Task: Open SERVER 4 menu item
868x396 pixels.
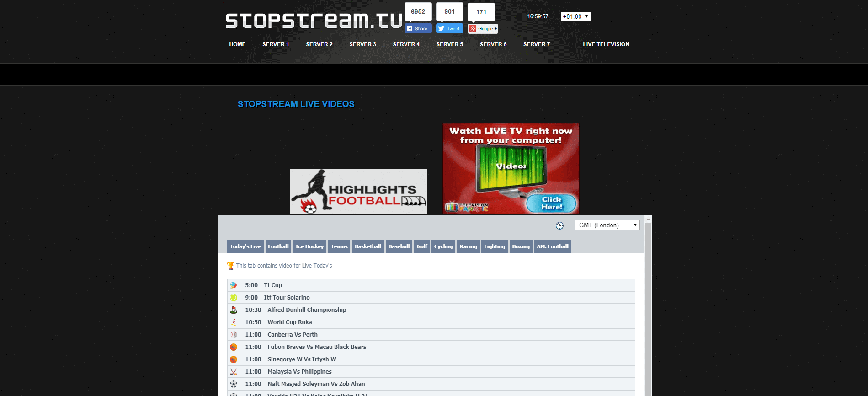Action: click(406, 44)
